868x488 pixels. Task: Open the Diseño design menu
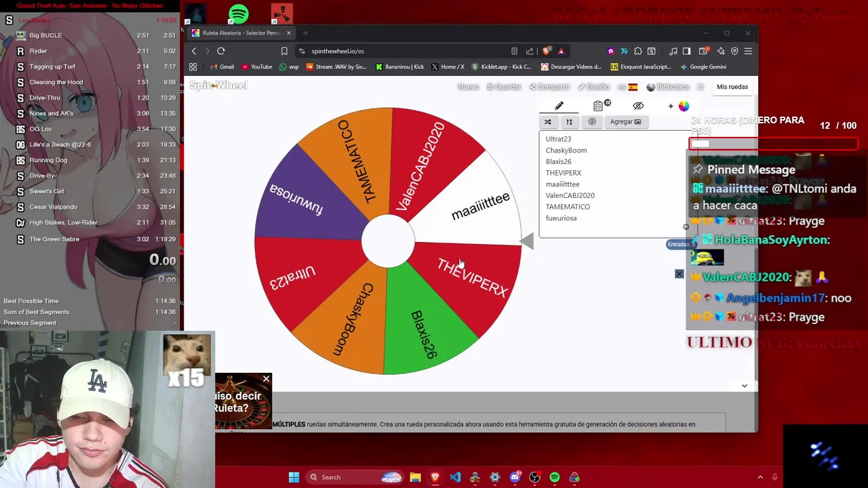(594, 87)
